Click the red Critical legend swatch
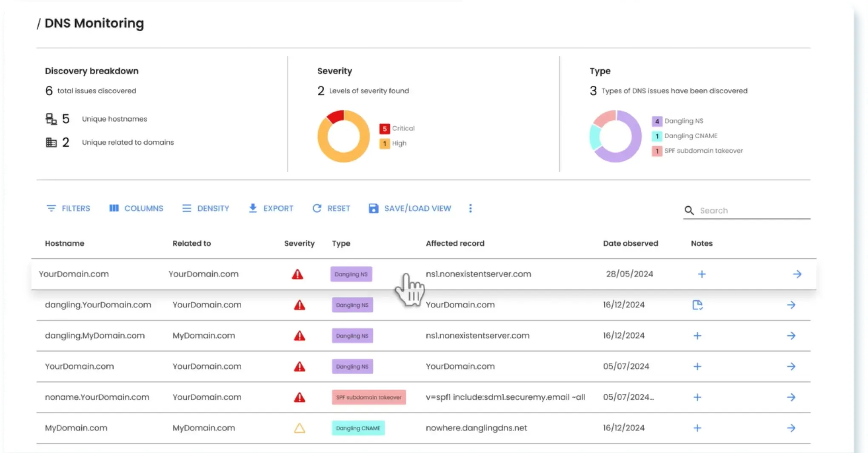Image resolution: width=868 pixels, height=453 pixels. [384, 128]
